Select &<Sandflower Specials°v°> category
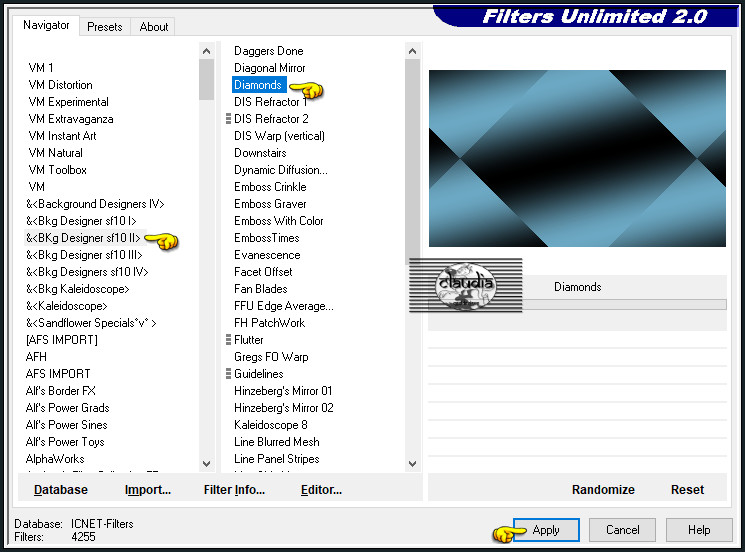The width and height of the screenshot is (745, 552). pos(91,323)
